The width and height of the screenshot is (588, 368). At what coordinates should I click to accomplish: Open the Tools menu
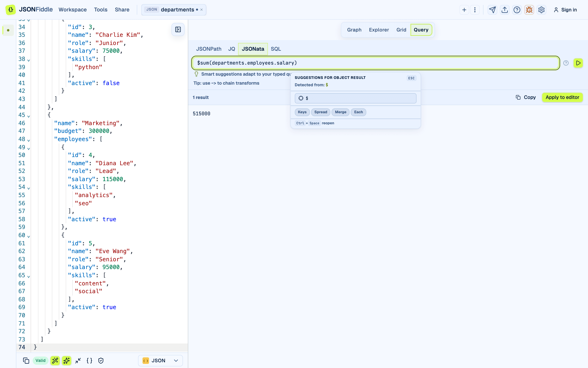coord(101,10)
